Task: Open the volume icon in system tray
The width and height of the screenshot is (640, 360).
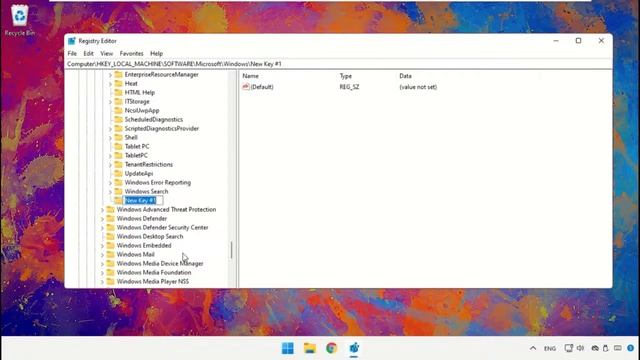Action: [x=580, y=348]
